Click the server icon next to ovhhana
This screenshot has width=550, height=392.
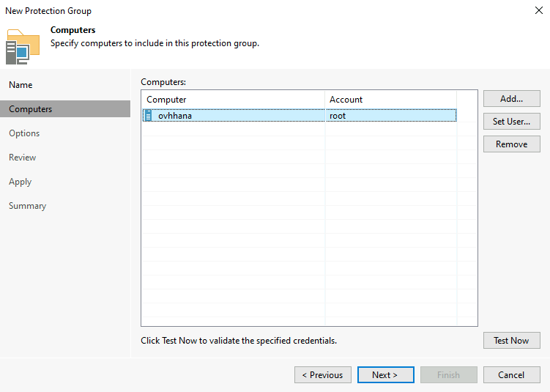click(148, 116)
